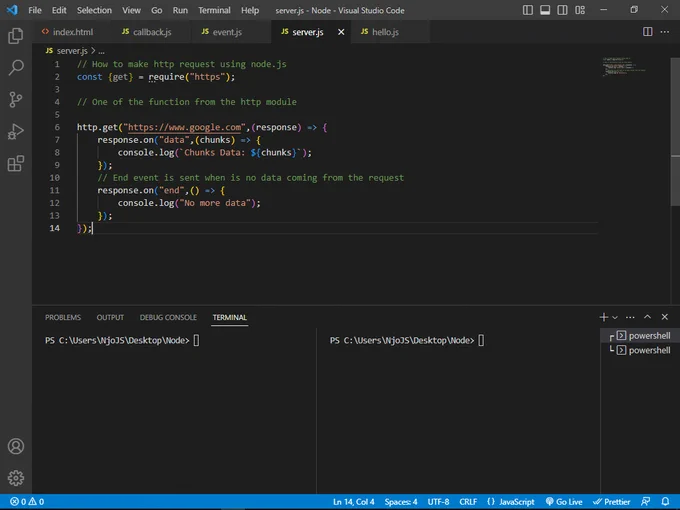Switch to the DEBUG CONSOLE tab
The width and height of the screenshot is (680, 510).
168,317
